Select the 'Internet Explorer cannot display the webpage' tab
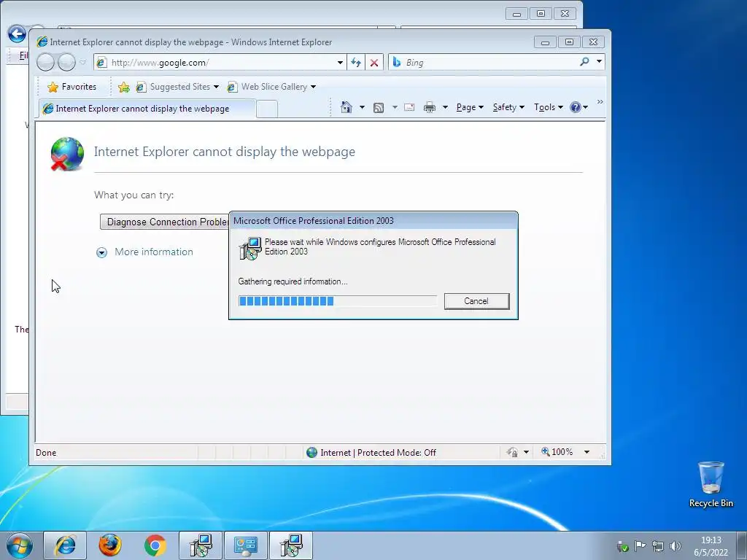 [x=147, y=109]
